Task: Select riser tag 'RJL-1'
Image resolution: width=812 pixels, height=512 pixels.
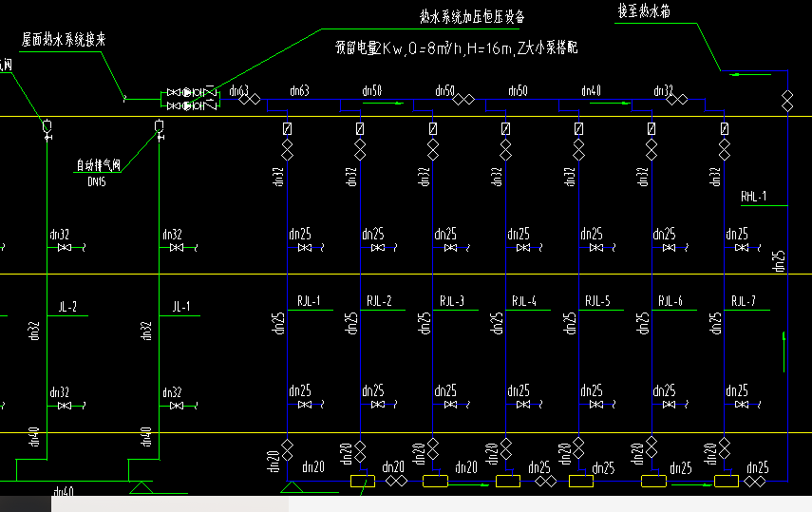Action: pyautogui.click(x=309, y=301)
